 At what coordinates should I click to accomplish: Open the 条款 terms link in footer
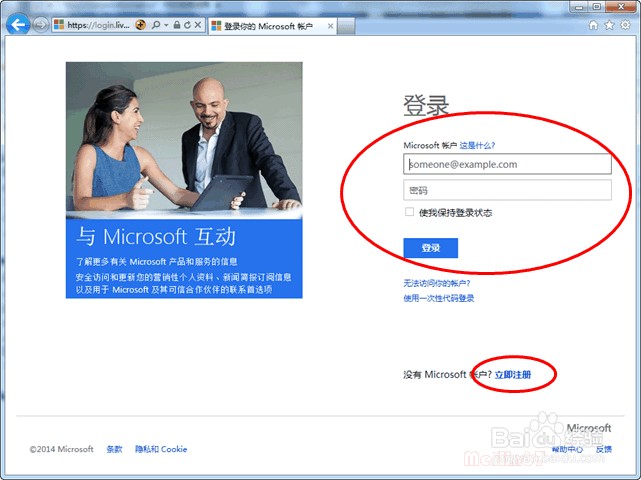[114, 449]
